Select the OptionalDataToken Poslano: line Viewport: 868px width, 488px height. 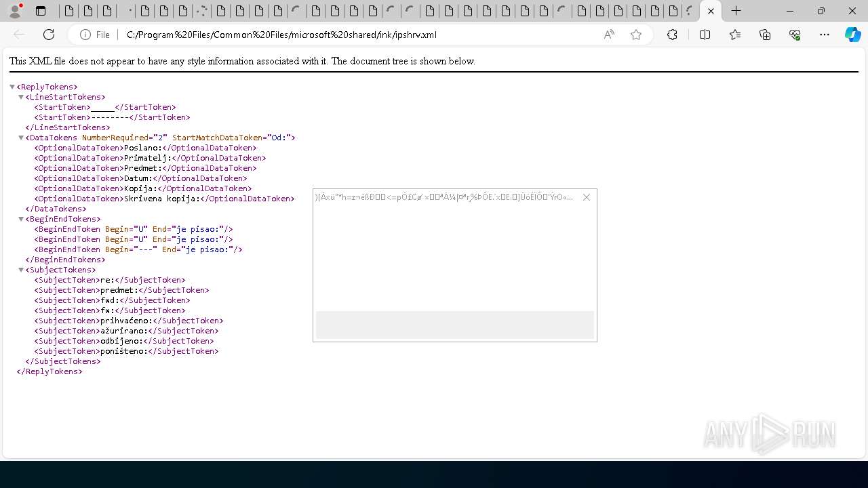click(146, 148)
